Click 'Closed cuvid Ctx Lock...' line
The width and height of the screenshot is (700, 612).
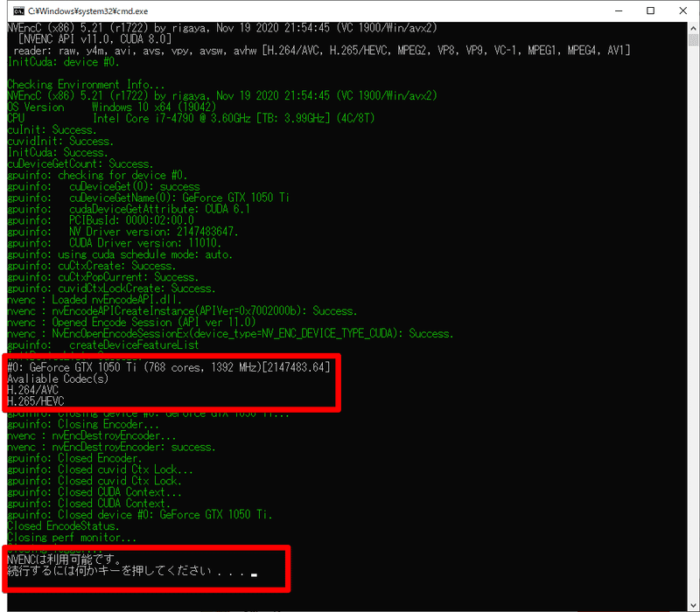[100, 469]
